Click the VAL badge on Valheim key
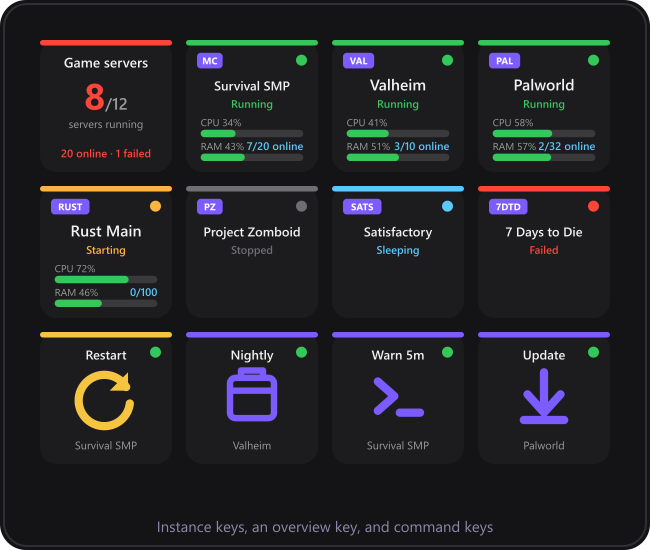Viewport: 650px width, 550px height. tap(358, 61)
